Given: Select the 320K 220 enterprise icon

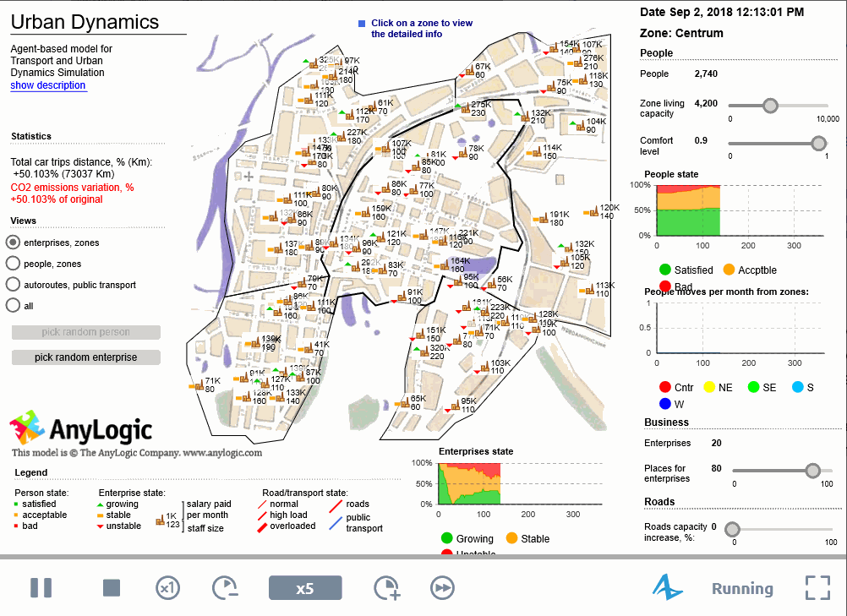Looking at the screenshot, I should 424,352.
